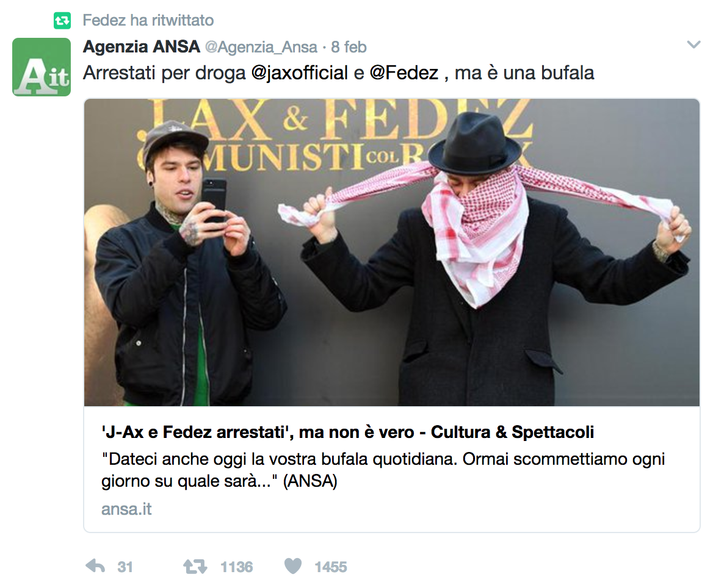Open the Agenzia ANSA display name
713x588 pixels.
point(142,47)
